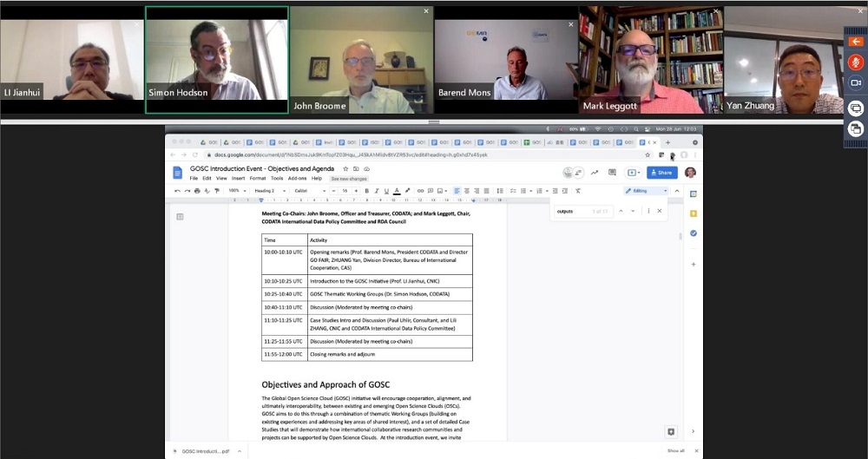
Task: Check document cloud save status icon
Action: click(366, 169)
